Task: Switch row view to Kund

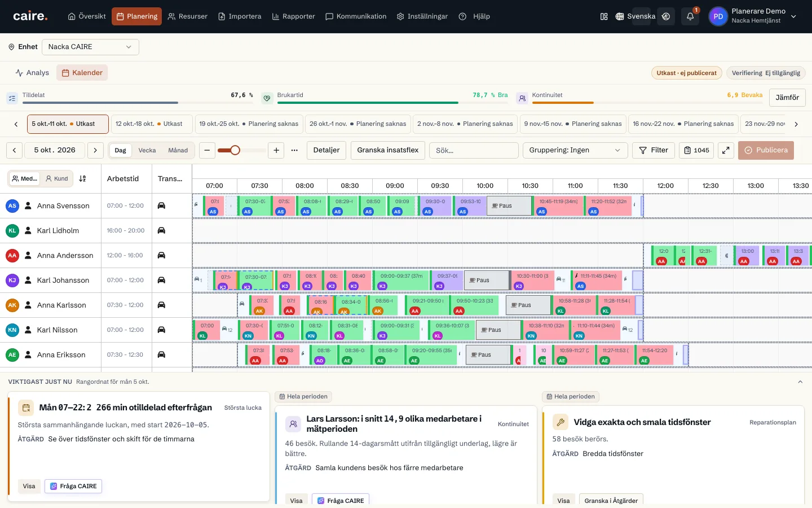Action: tap(56, 179)
